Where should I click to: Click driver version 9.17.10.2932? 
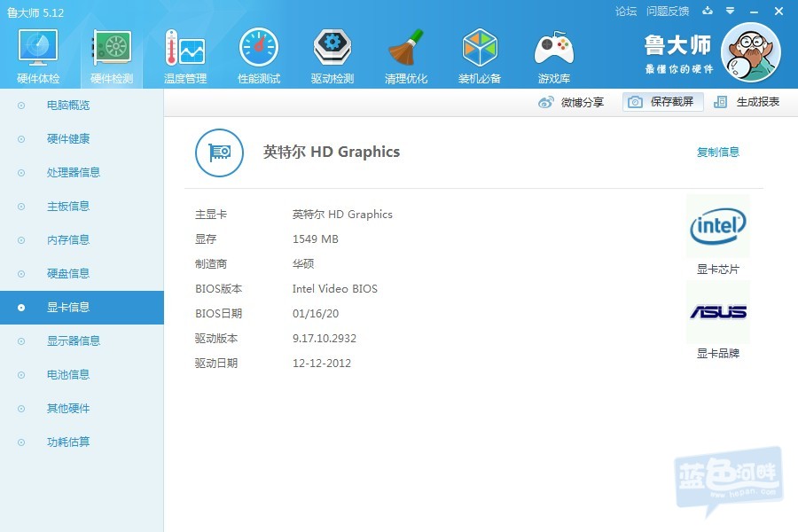tap(325, 339)
